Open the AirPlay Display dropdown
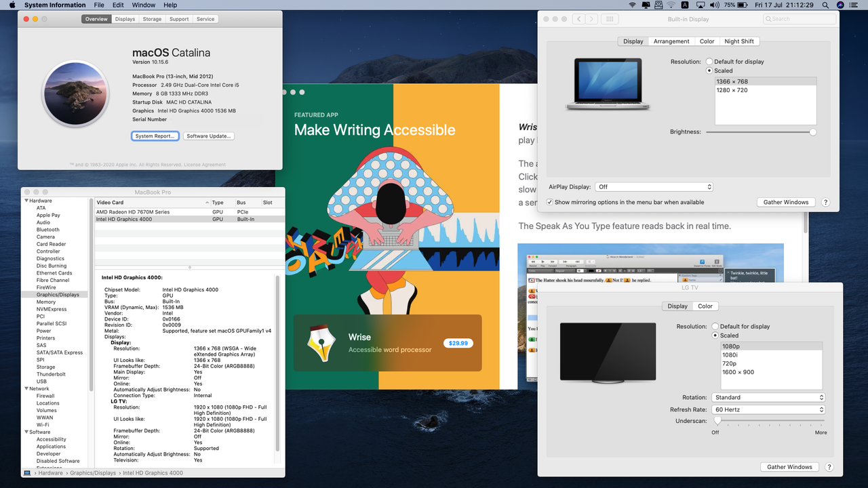Screen dimensions: 868x488 (654, 187)
